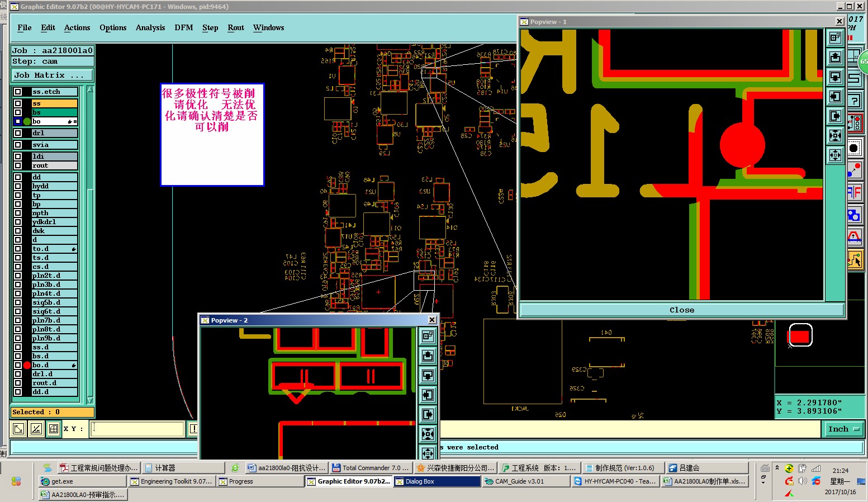The image size is (868, 502).
Task: Open the Edit menu
Action: point(48,27)
